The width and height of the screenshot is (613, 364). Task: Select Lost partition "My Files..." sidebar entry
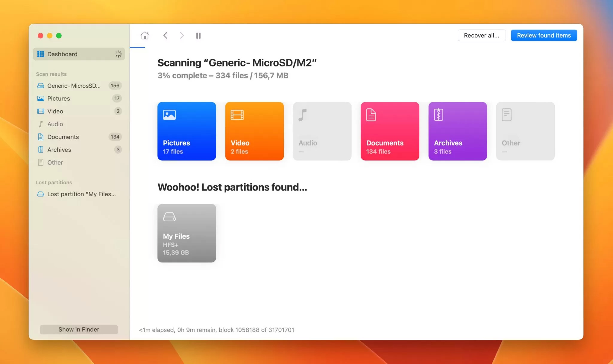tap(79, 194)
